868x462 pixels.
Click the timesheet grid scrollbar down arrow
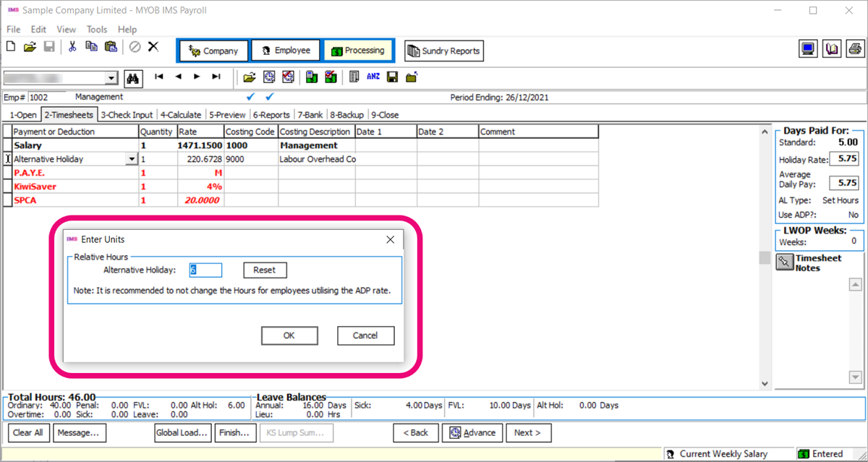[765, 384]
